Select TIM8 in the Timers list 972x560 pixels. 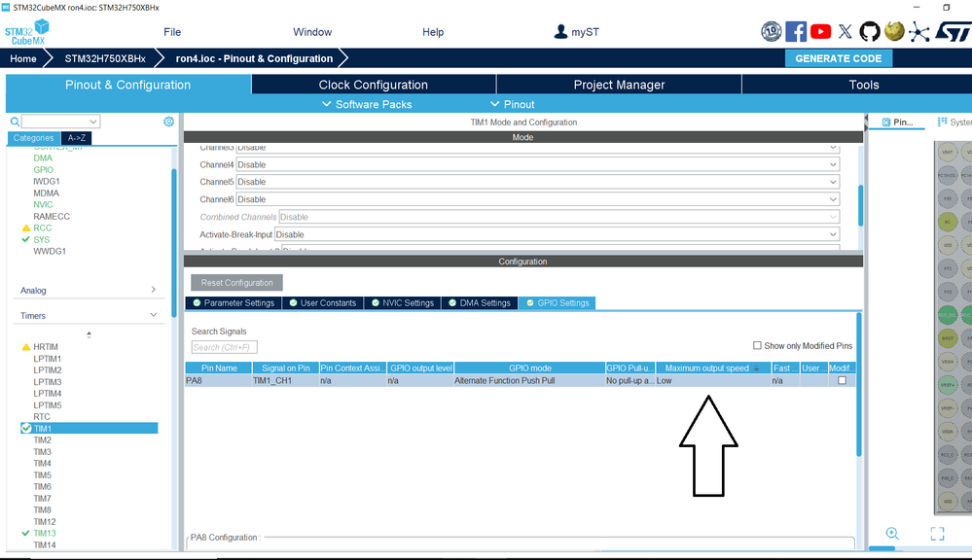pyautogui.click(x=42, y=509)
